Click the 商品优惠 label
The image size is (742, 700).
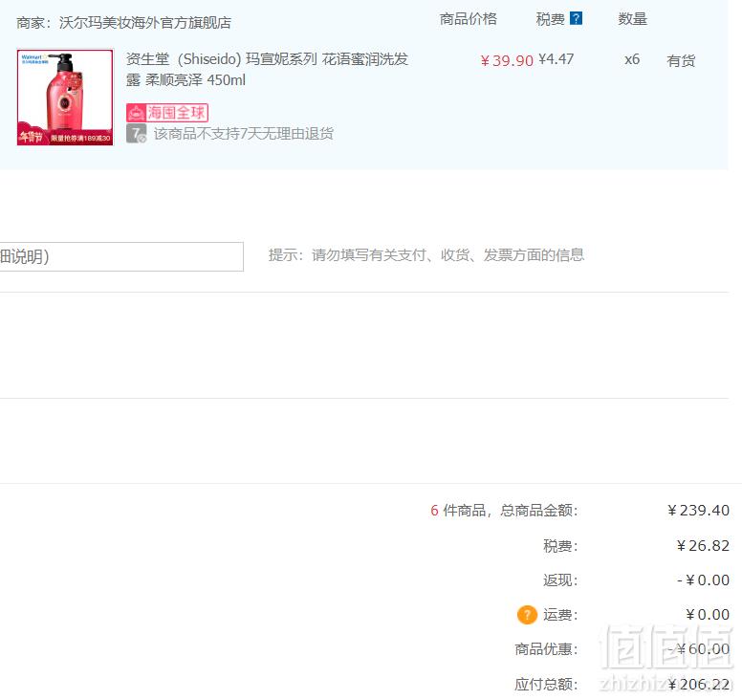tap(546, 649)
